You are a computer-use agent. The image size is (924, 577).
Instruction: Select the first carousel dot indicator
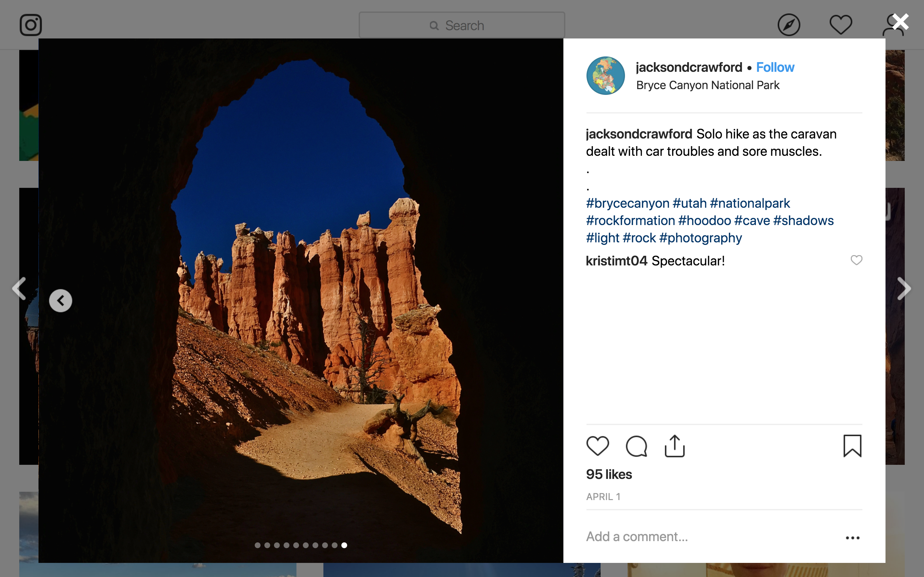coord(258,545)
